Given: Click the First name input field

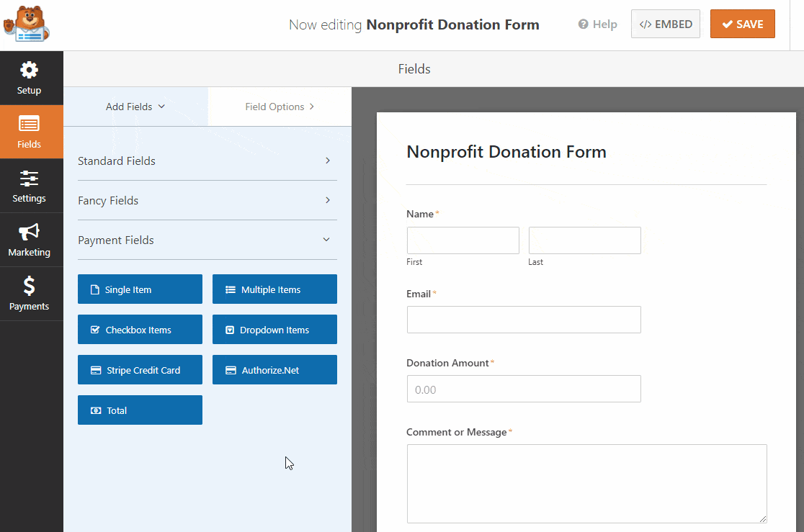Looking at the screenshot, I should coord(463,240).
